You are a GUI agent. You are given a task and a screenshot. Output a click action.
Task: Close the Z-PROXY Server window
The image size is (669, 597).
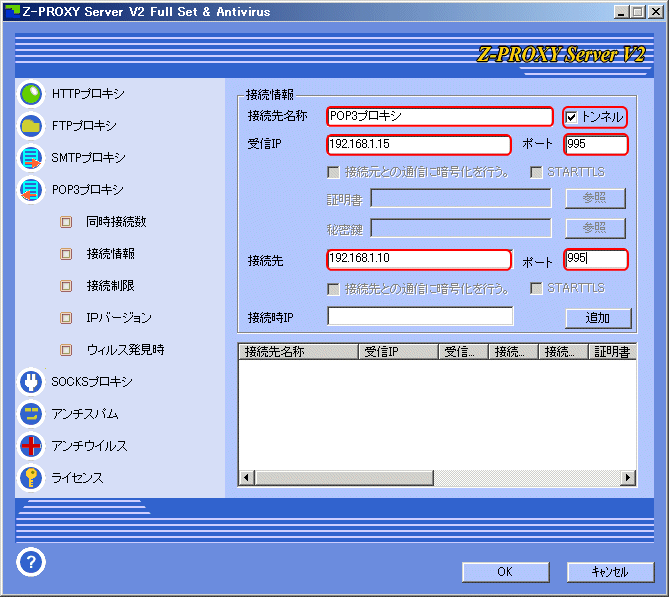655,12
